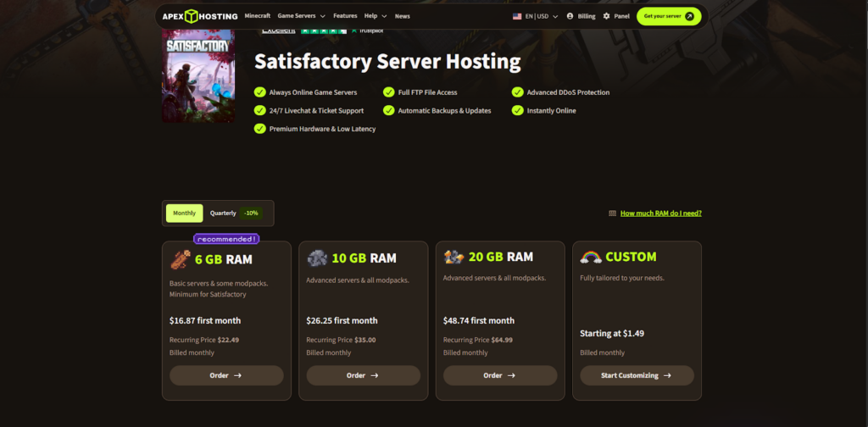
Task: Click the Panel gear icon
Action: [x=607, y=17]
